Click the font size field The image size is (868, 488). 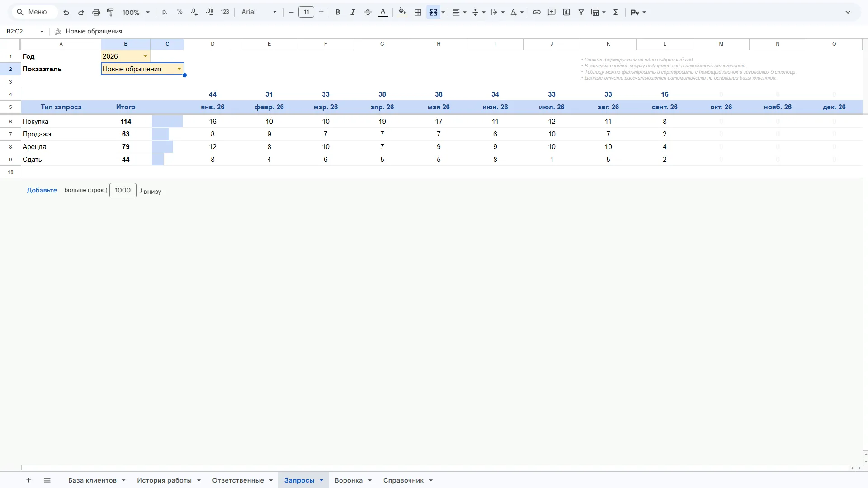tap(306, 12)
